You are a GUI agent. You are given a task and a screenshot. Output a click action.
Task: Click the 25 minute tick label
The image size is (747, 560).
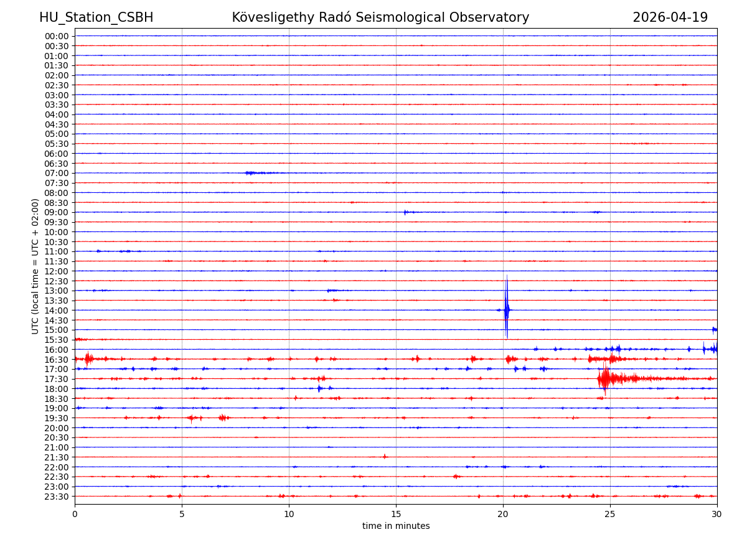tap(610, 514)
